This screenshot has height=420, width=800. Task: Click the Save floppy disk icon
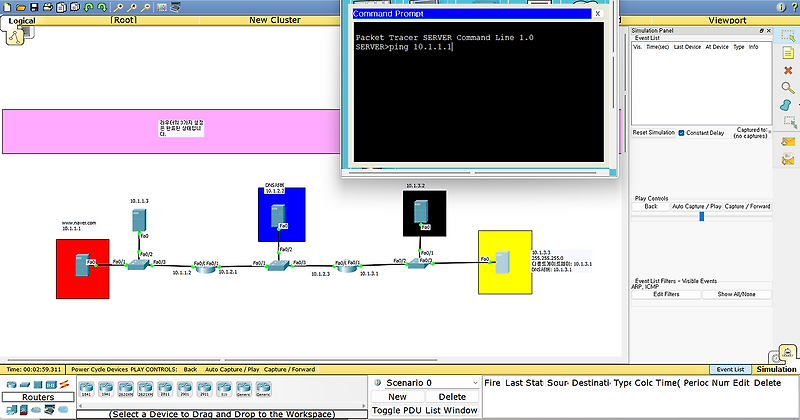(x=34, y=7)
